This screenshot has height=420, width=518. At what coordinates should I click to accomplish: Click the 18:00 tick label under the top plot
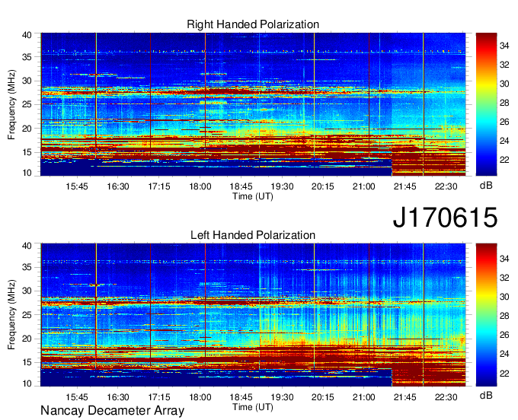click(x=200, y=186)
